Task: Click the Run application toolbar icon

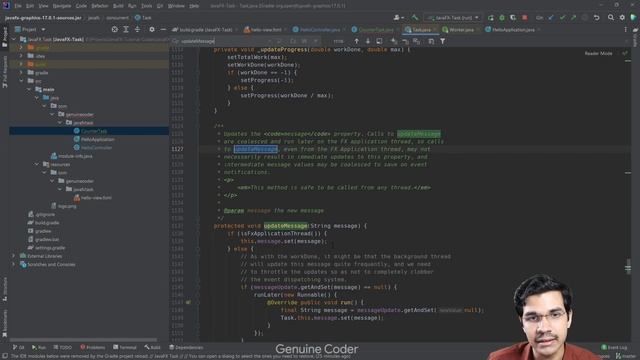Action: click(491, 18)
